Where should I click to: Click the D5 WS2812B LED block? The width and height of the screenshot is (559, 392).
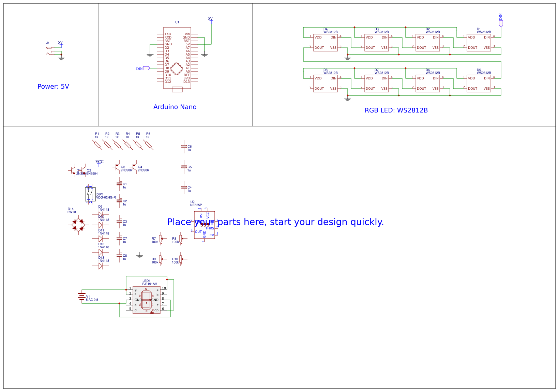coord(479,84)
